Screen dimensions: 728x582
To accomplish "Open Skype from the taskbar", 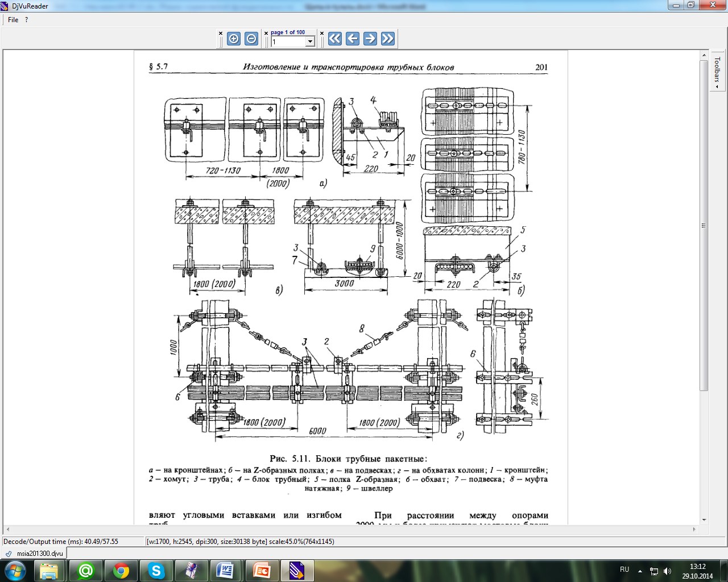I will click(156, 570).
